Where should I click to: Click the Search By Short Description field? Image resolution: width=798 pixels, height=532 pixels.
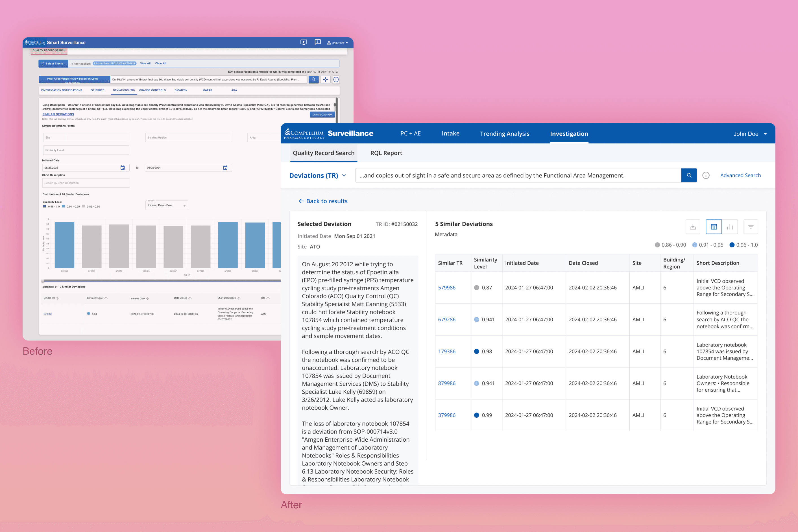(86, 183)
